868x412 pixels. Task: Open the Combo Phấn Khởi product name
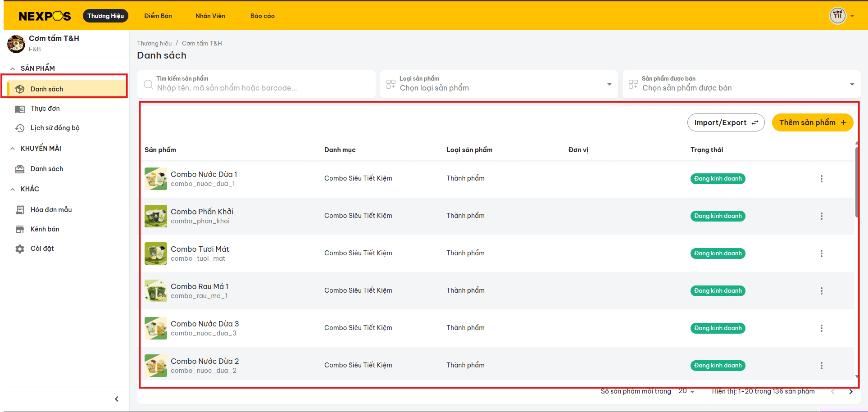coord(202,212)
